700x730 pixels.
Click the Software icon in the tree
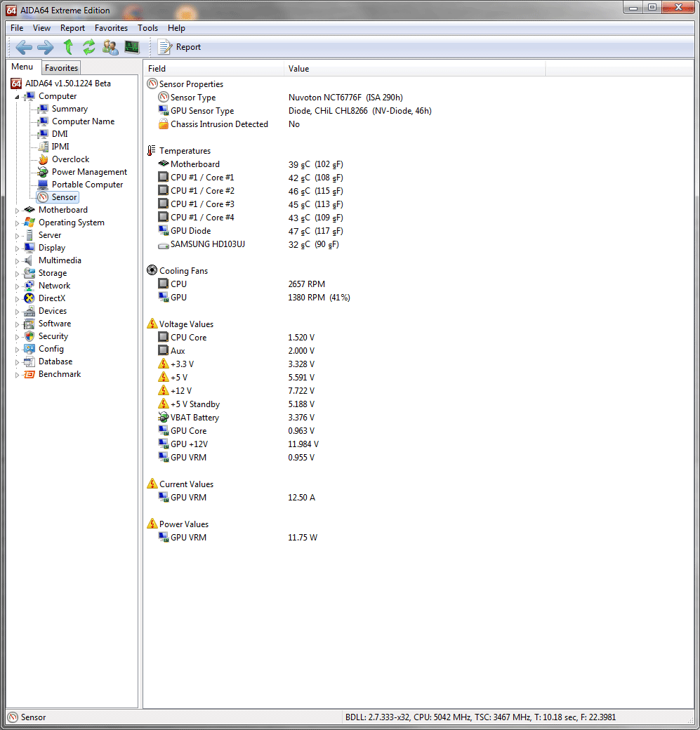[29, 324]
